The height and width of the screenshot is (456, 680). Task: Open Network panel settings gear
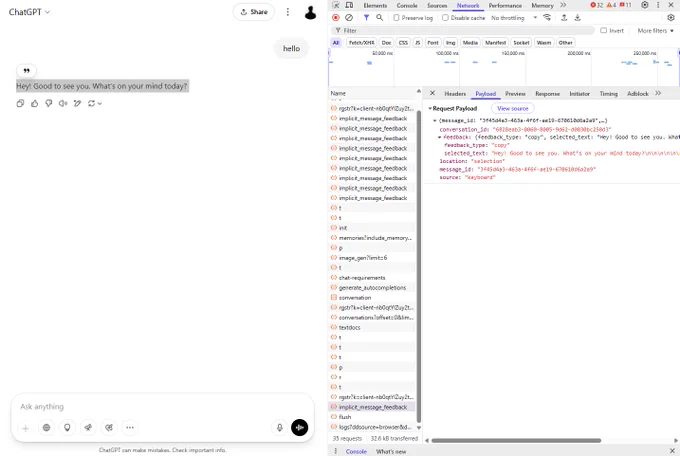coord(671,18)
